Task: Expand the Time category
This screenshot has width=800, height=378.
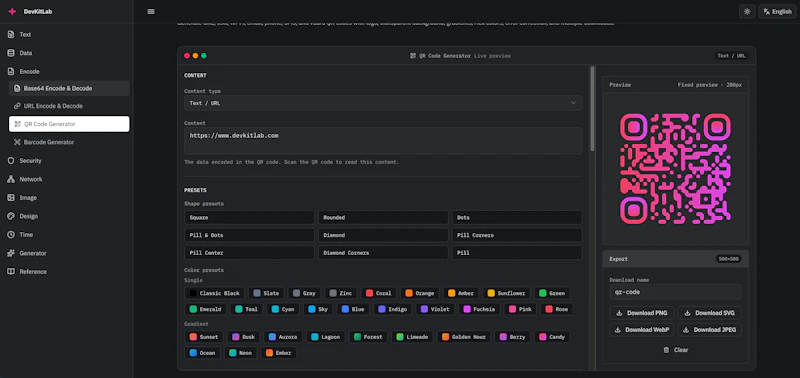Action: (x=67, y=235)
